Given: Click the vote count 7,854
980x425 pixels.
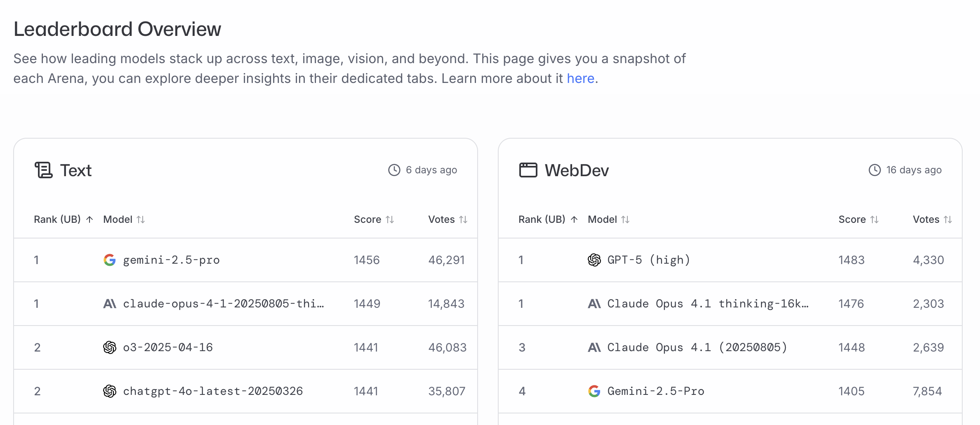Looking at the screenshot, I should pos(928,391).
